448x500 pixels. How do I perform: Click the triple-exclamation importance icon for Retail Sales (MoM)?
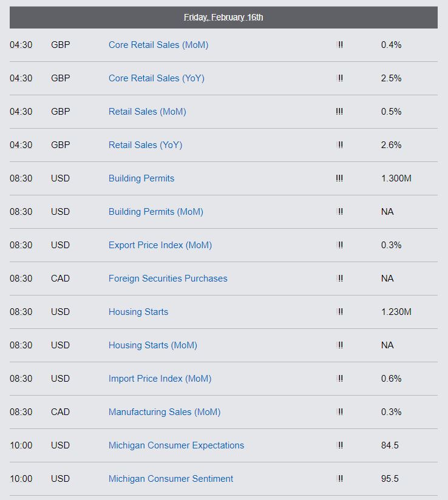pos(339,112)
